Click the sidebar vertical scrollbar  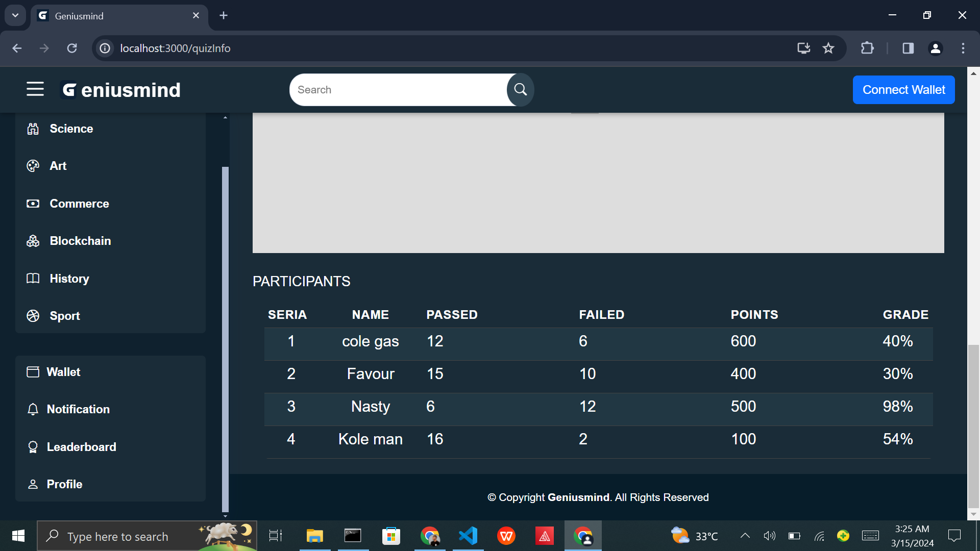click(225, 337)
